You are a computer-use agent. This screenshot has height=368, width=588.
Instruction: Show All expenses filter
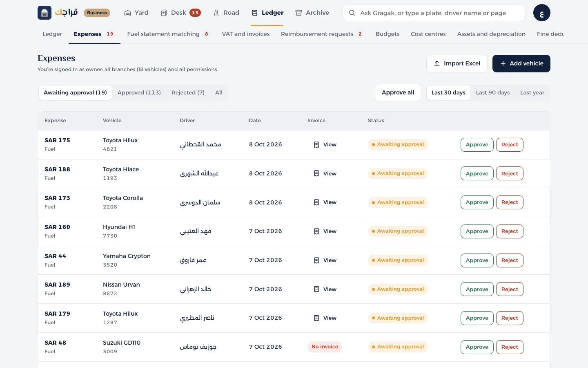click(219, 93)
